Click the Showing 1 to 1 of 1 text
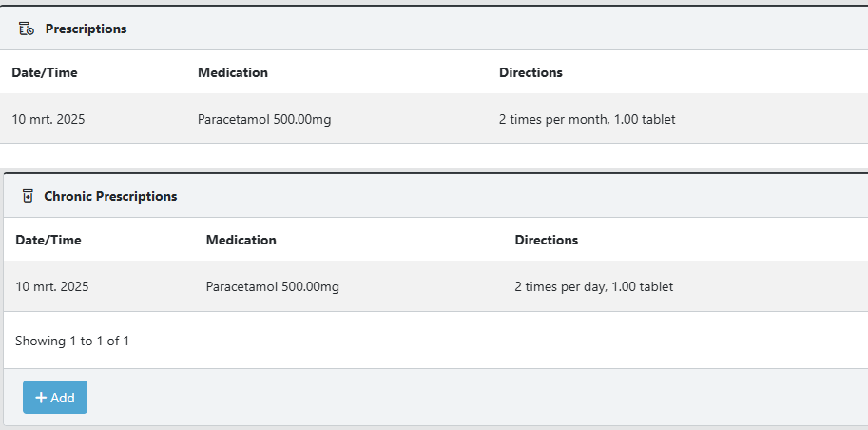This screenshot has height=430, width=868. (x=72, y=341)
